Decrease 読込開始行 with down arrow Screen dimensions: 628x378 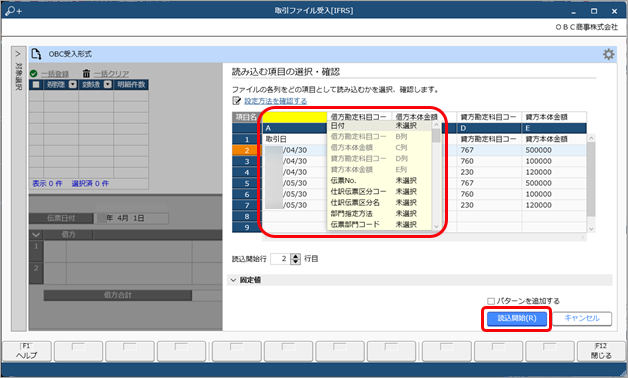296,261
